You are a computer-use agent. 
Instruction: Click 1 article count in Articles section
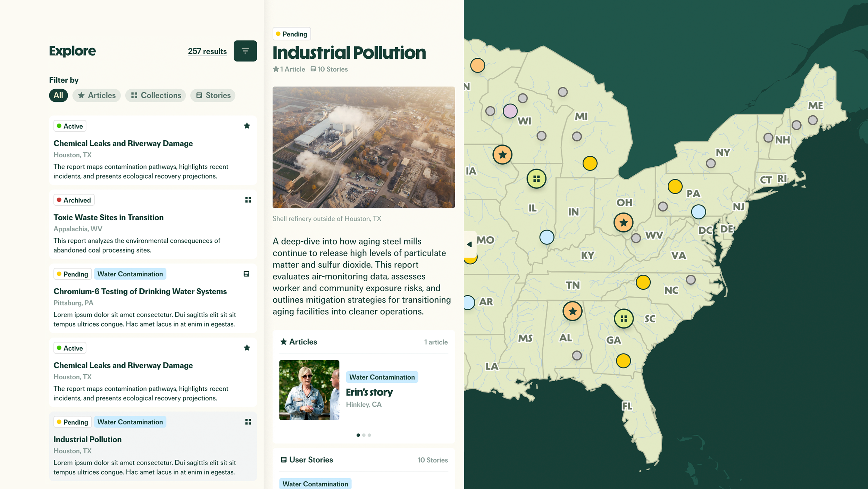(436, 342)
